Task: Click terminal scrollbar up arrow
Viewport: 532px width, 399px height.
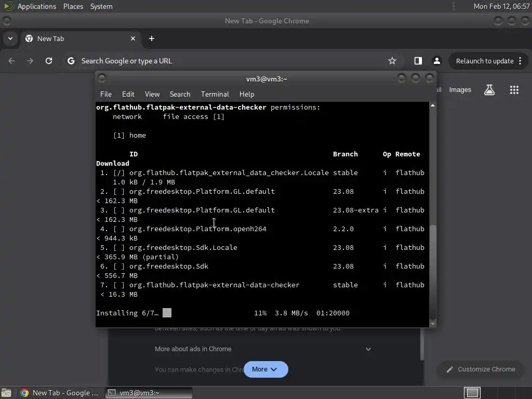Action: 433,105
